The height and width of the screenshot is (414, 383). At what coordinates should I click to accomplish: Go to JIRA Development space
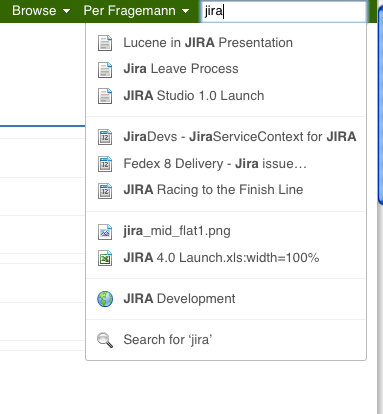pos(179,299)
